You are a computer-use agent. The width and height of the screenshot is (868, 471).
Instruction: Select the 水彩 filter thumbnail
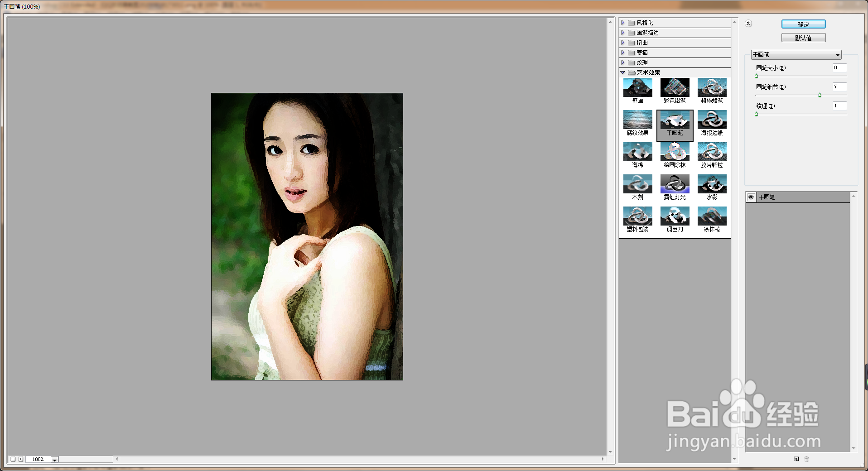(712, 184)
